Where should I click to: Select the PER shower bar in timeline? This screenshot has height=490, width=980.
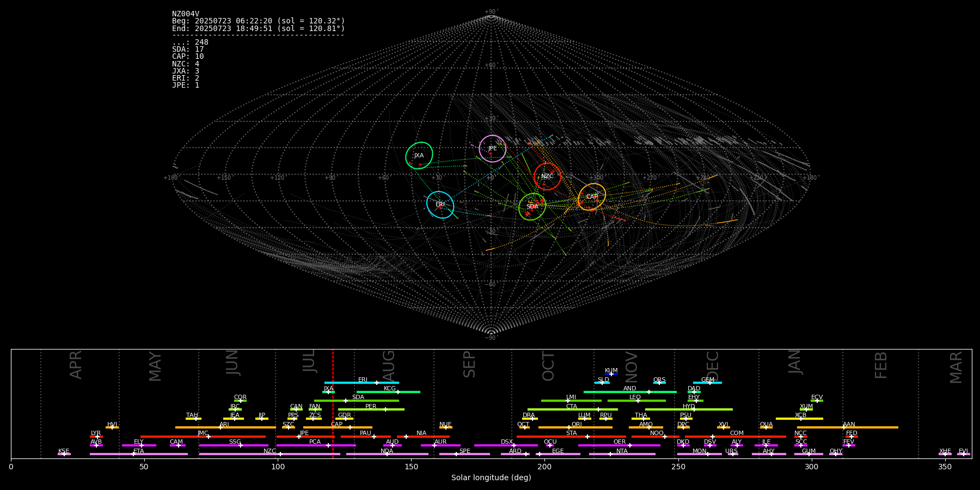click(x=371, y=409)
